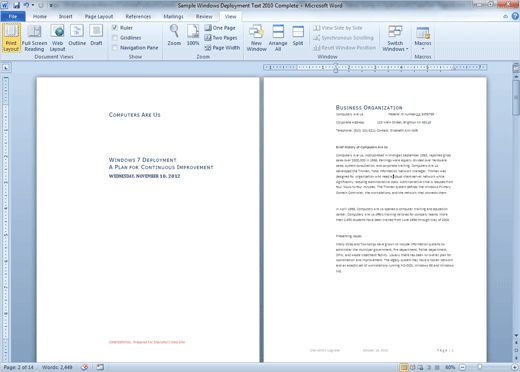The image size is (520, 372).
Task: Show Two Pages in zoom group
Action: 221,38
